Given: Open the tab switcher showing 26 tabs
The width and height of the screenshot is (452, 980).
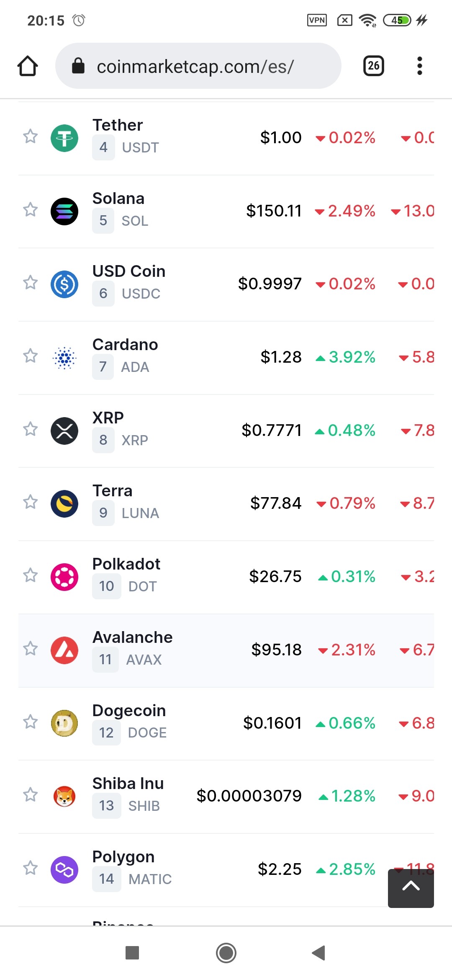Looking at the screenshot, I should 374,66.
